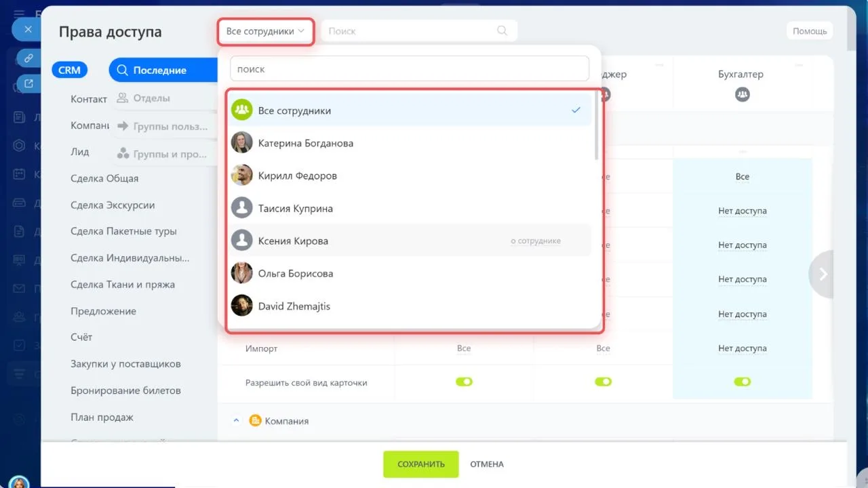Click the green Сохранить button
Image resolution: width=868 pixels, height=488 pixels.
[420, 464]
